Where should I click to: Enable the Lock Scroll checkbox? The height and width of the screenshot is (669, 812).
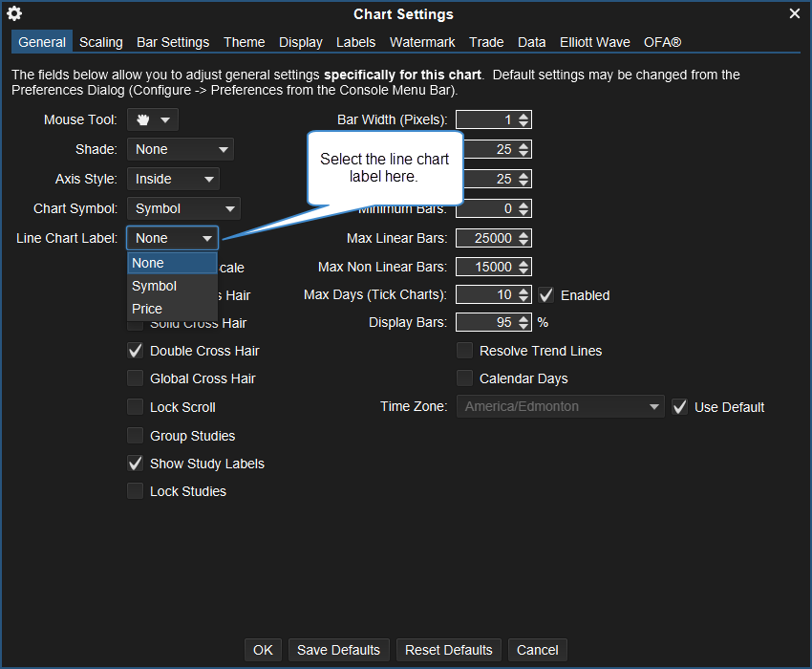(x=136, y=407)
